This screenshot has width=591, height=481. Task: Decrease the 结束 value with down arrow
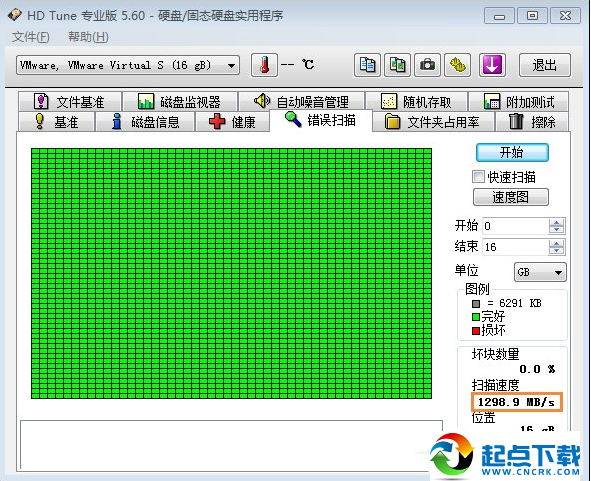click(556, 251)
